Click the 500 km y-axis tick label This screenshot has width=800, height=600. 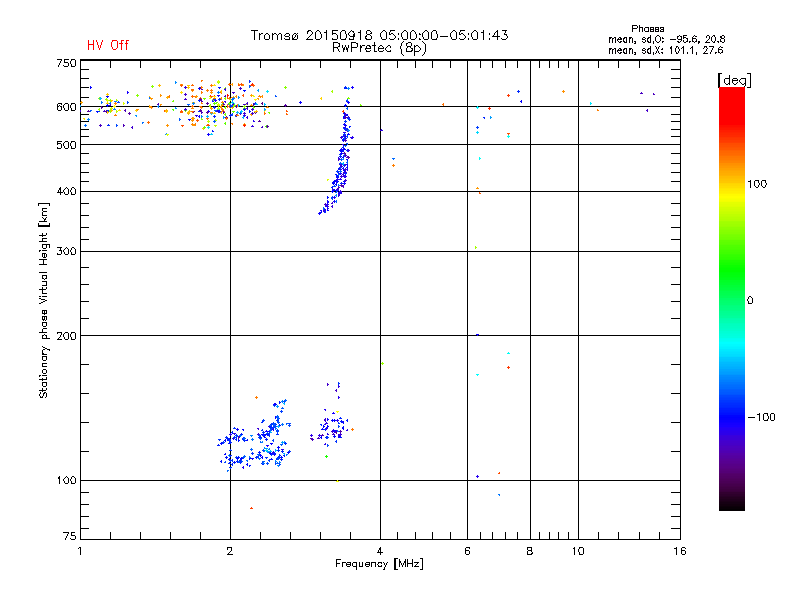click(x=66, y=145)
